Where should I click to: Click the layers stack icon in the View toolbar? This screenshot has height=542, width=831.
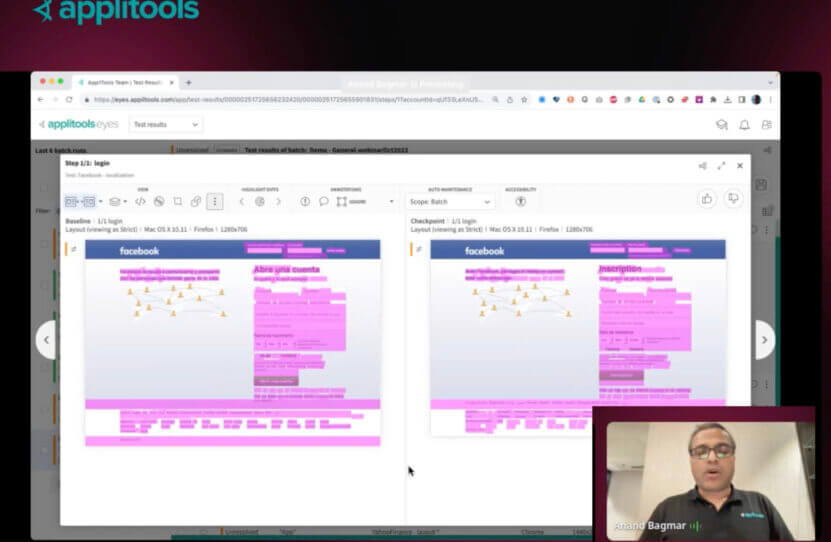pos(114,201)
